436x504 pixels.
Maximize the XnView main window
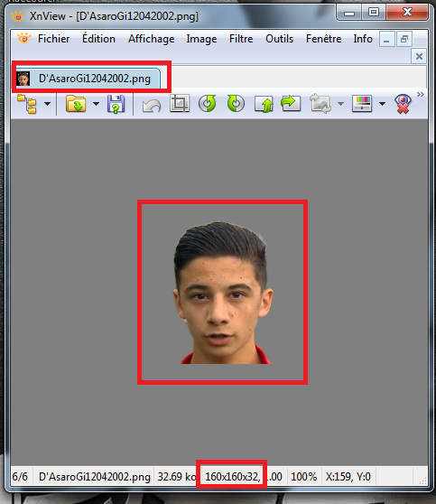point(374,13)
